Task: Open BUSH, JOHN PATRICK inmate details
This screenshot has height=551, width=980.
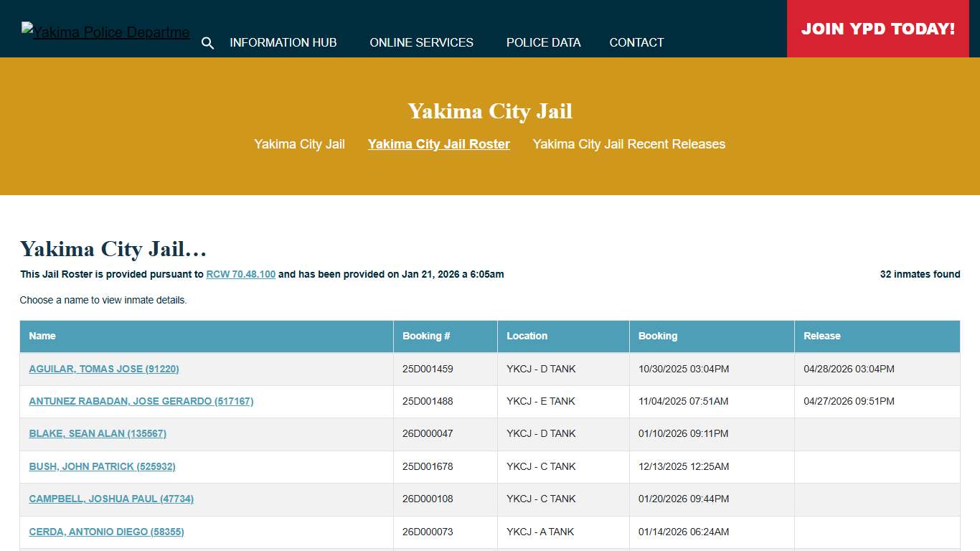Action: point(102,466)
